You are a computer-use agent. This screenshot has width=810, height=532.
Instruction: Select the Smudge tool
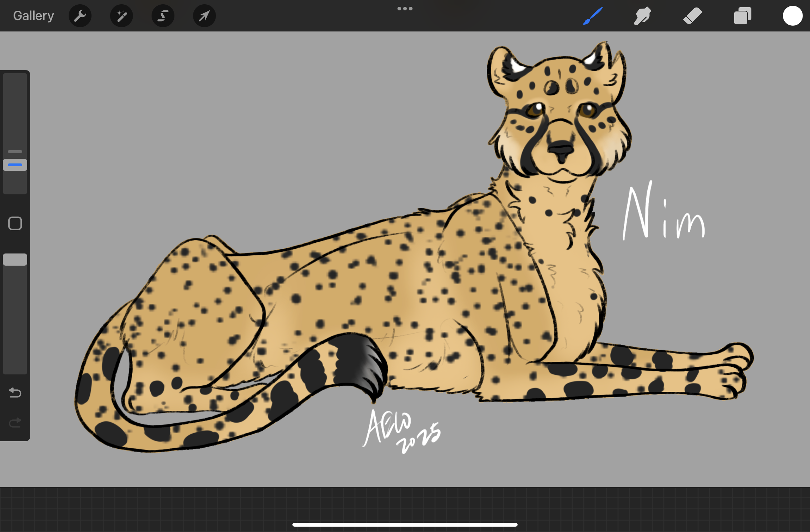tap(642, 16)
